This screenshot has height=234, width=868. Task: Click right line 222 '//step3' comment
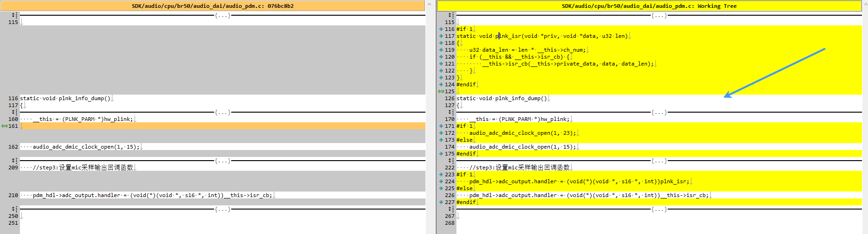(519, 168)
